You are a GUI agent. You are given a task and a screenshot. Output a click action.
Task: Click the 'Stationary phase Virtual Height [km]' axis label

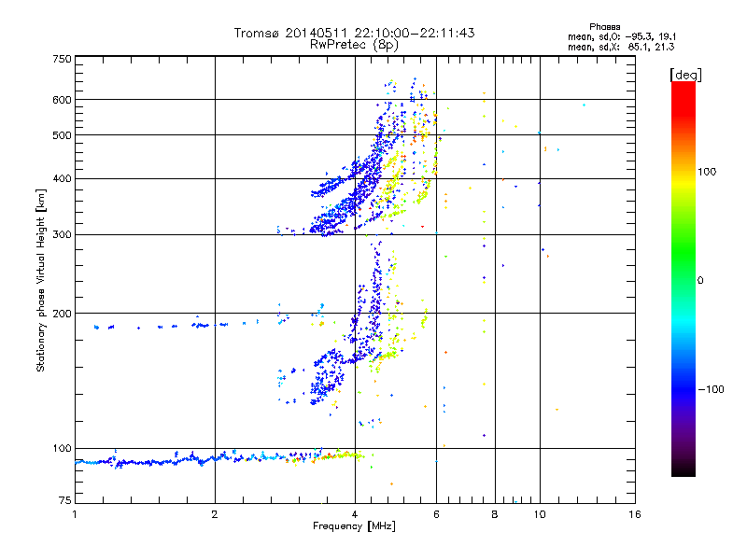[41, 281]
